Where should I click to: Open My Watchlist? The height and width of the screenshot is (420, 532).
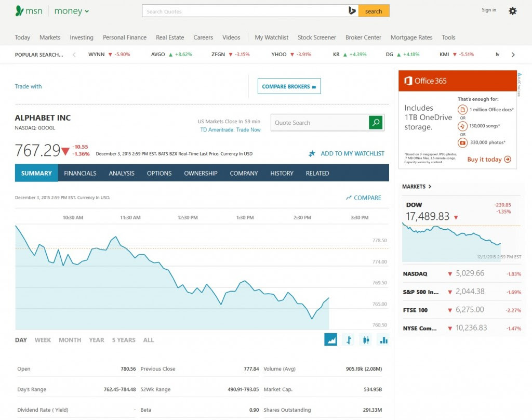271,37
